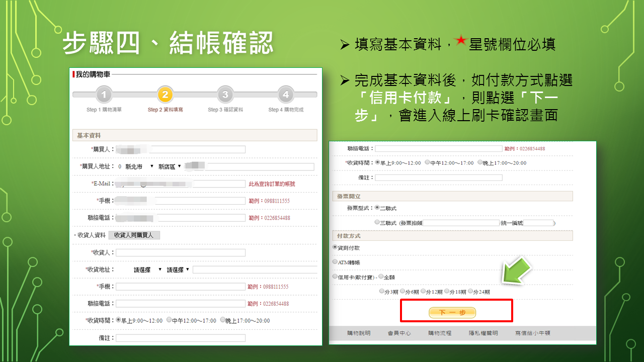Focus the 購買人地址 street address field
The height and width of the screenshot is (362, 644).
[x=249, y=167]
